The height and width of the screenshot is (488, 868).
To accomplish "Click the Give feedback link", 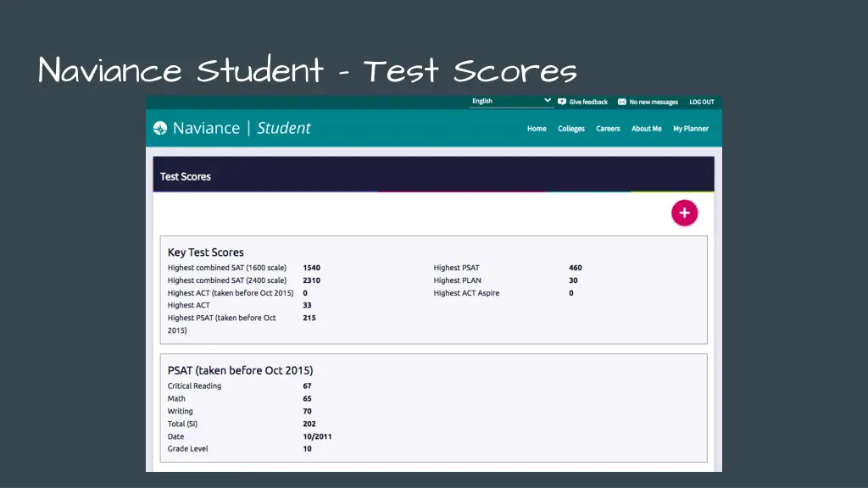I will [x=588, y=102].
